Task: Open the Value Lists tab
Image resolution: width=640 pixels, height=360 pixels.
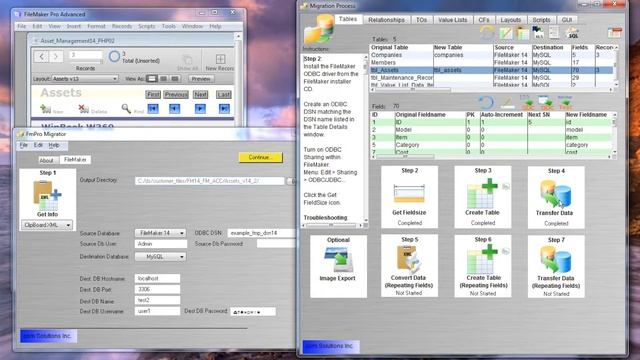Action: 452,20
